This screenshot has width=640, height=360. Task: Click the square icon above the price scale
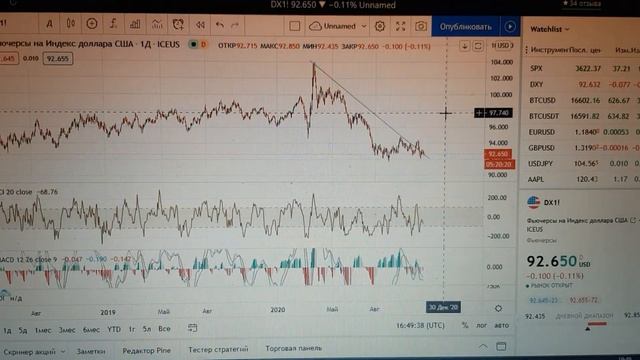(x=478, y=45)
